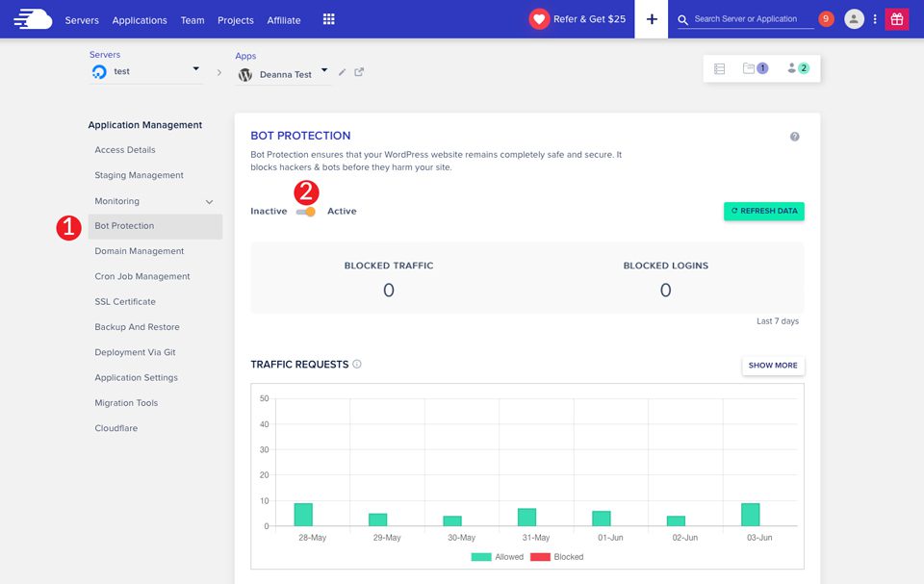Open the user account avatar menu

(854, 18)
